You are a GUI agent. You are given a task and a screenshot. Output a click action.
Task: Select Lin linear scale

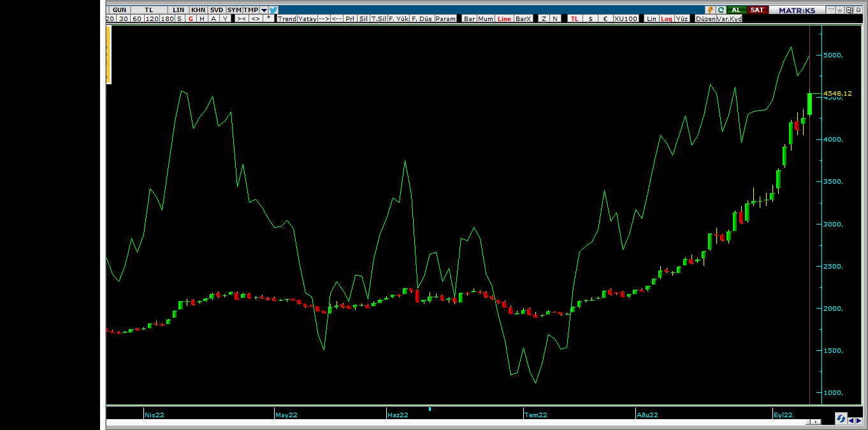coord(651,19)
